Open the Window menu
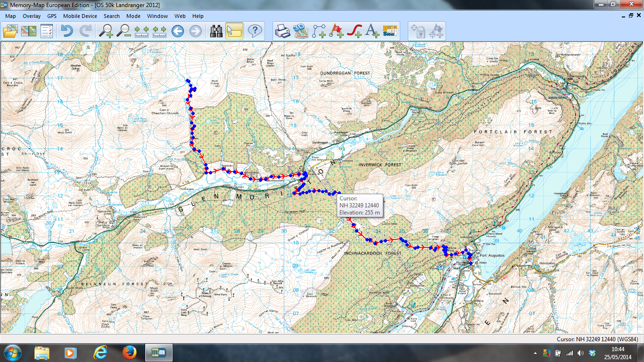The image size is (644, 362). [x=157, y=16]
